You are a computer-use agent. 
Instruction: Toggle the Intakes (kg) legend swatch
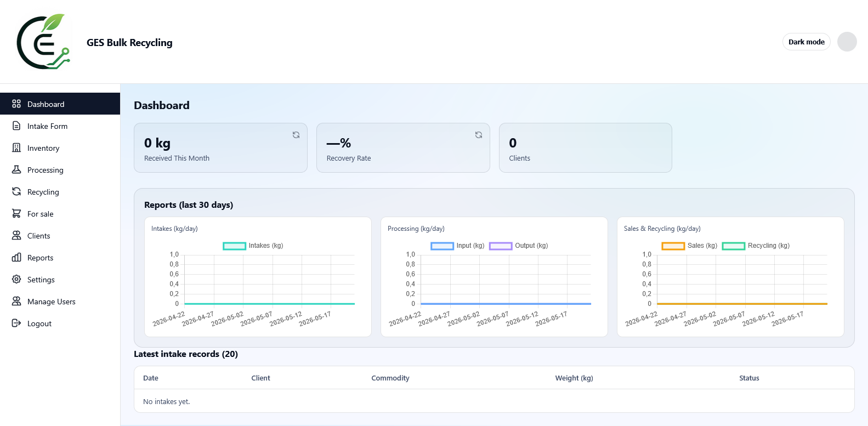[x=234, y=246]
